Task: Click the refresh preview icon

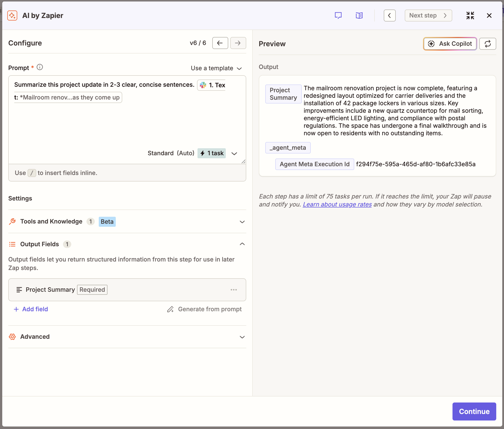Action: (487, 44)
